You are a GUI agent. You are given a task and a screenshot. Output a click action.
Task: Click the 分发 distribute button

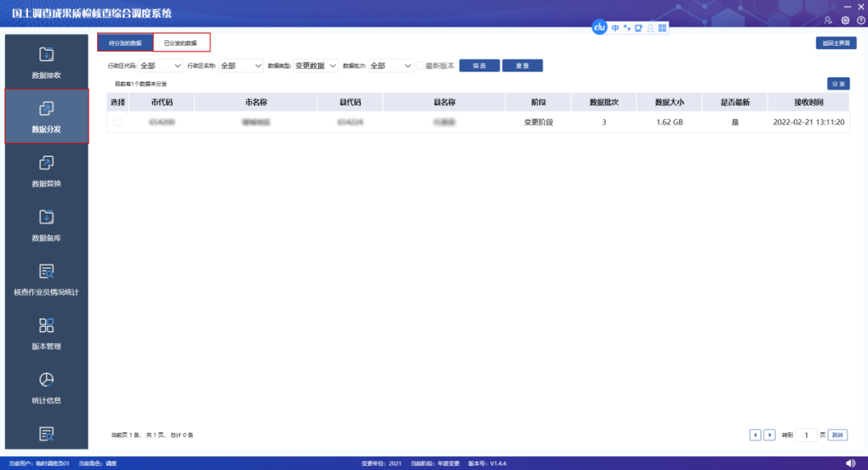[838, 84]
